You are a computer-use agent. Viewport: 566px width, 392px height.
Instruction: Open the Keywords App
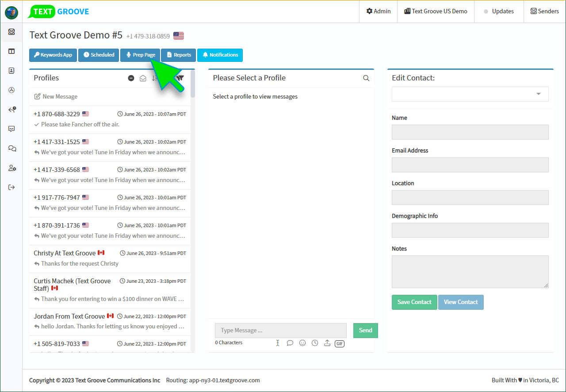tap(53, 55)
